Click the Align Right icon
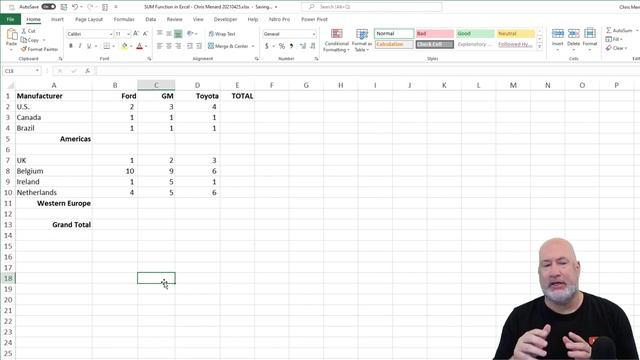The image size is (640, 360). click(178, 46)
